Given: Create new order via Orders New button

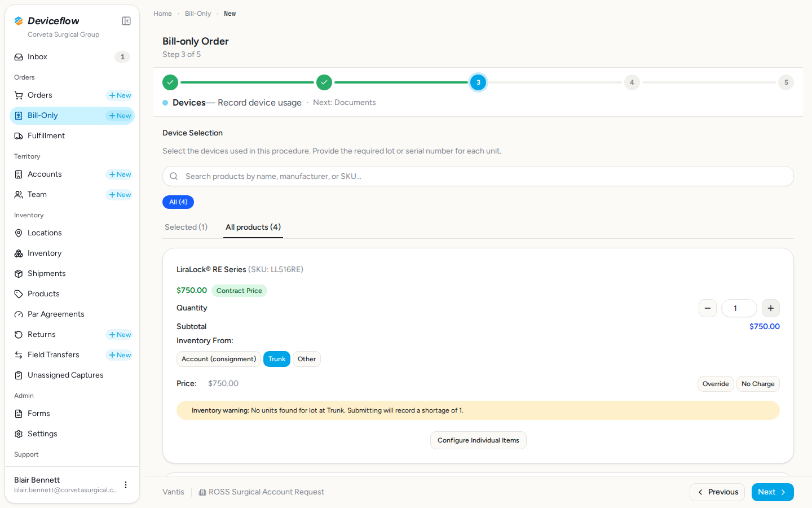Looking at the screenshot, I should click(x=120, y=95).
